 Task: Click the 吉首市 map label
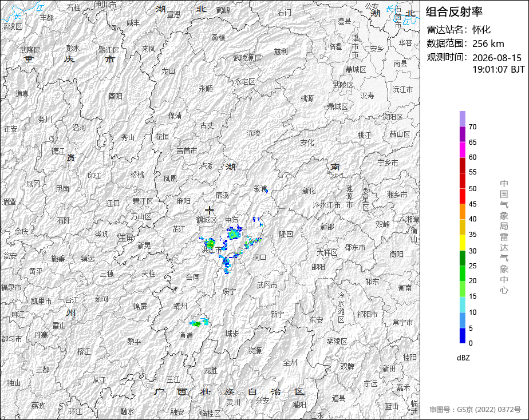pyautogui.click(x=187, y=150)
